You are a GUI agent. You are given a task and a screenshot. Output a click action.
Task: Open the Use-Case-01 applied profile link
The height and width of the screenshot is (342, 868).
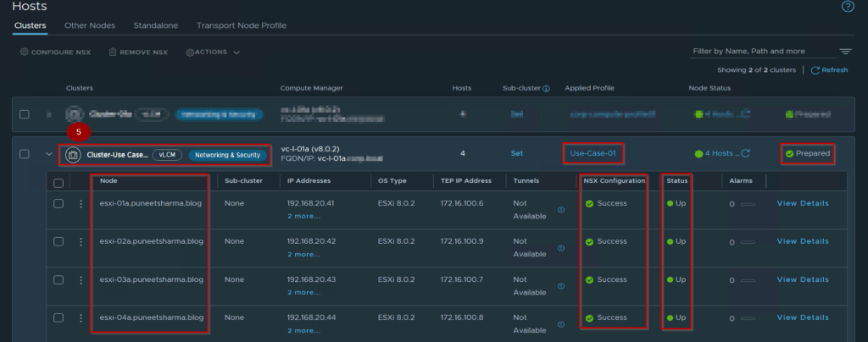coord(593,154)
